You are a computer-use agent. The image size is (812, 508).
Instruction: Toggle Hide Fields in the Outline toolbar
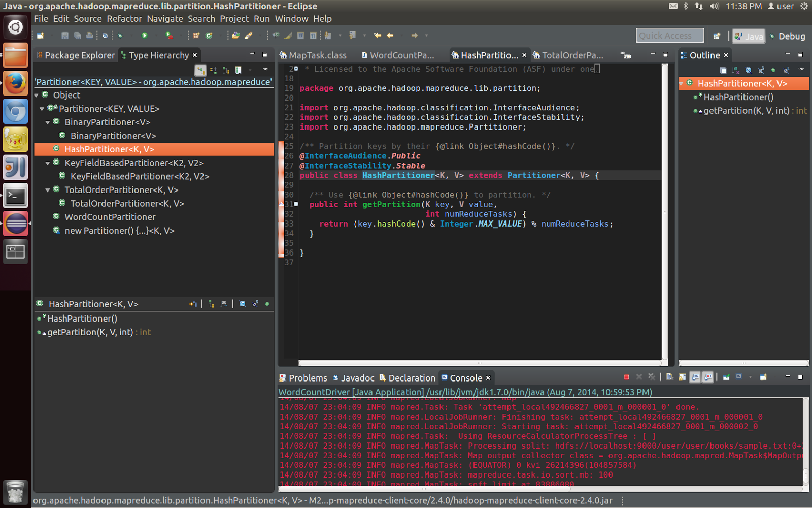coord(748,70)
